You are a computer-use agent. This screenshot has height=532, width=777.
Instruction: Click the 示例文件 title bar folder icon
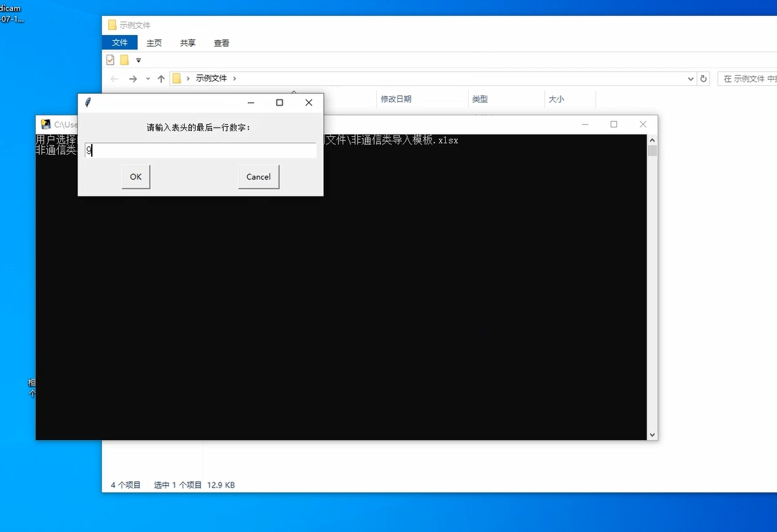point(113,25)
